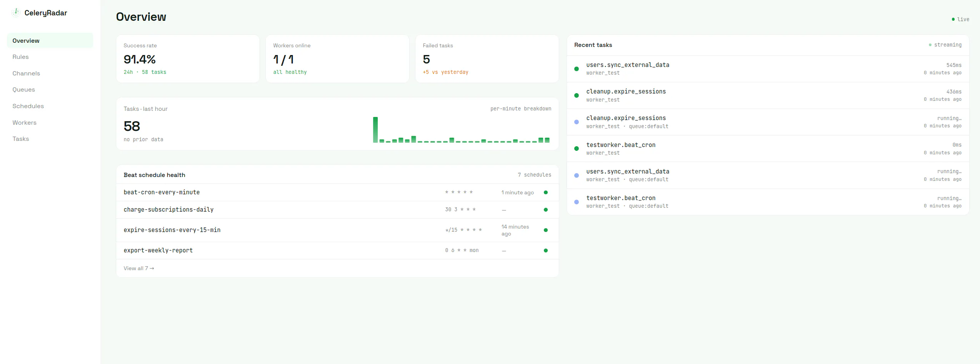Click the '1 minute ago' last-run text
This screenshot has width=980, height=364.
click(x=518, y=192)
